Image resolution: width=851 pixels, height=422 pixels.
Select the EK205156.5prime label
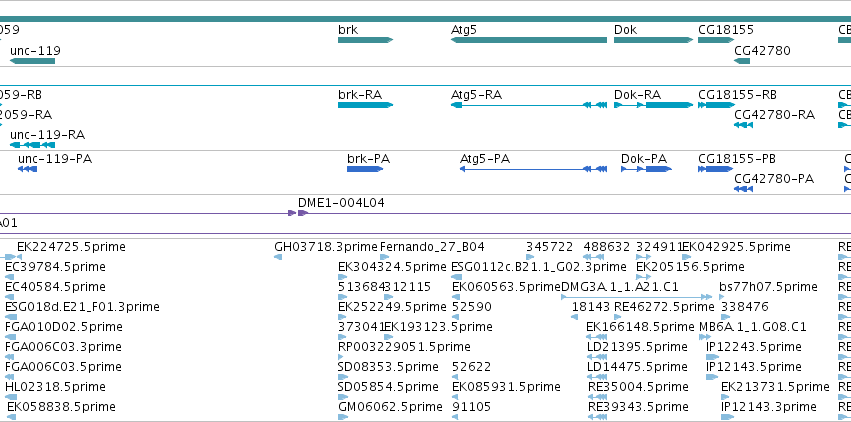(690, 267)
